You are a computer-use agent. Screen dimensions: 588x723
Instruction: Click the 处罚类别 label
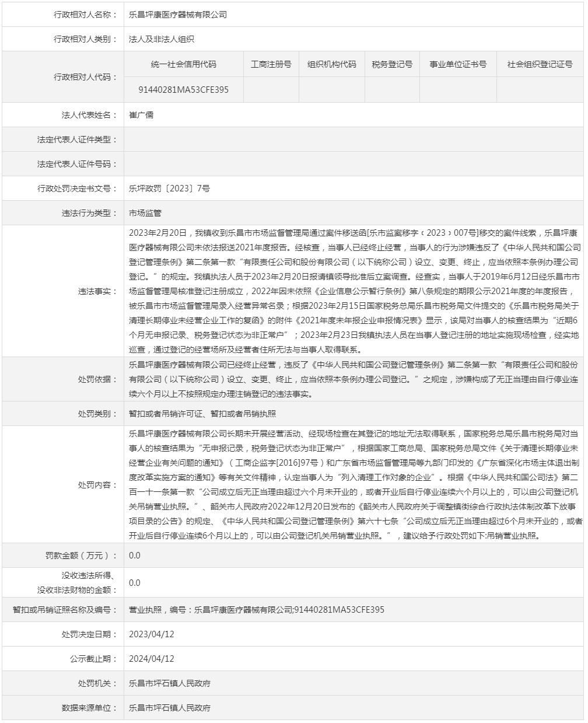click(97, 413)
